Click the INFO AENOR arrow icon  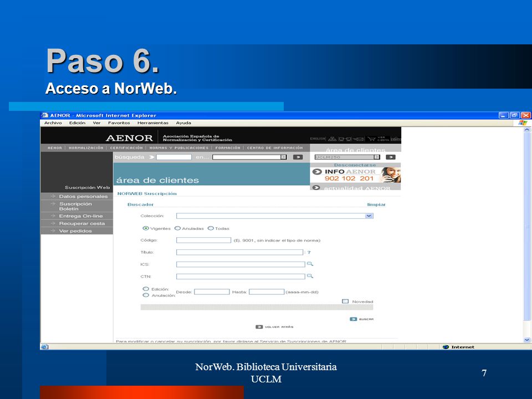coord(317,172)
